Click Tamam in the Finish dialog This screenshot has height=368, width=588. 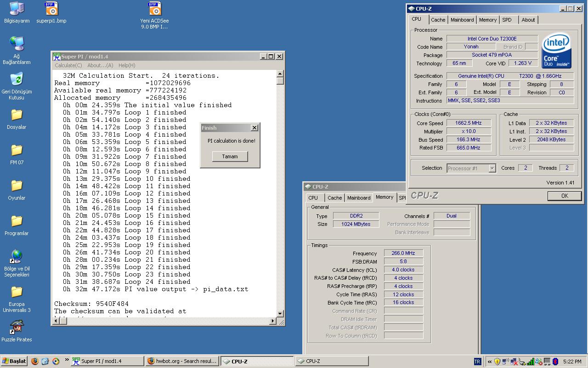point(230,156)
